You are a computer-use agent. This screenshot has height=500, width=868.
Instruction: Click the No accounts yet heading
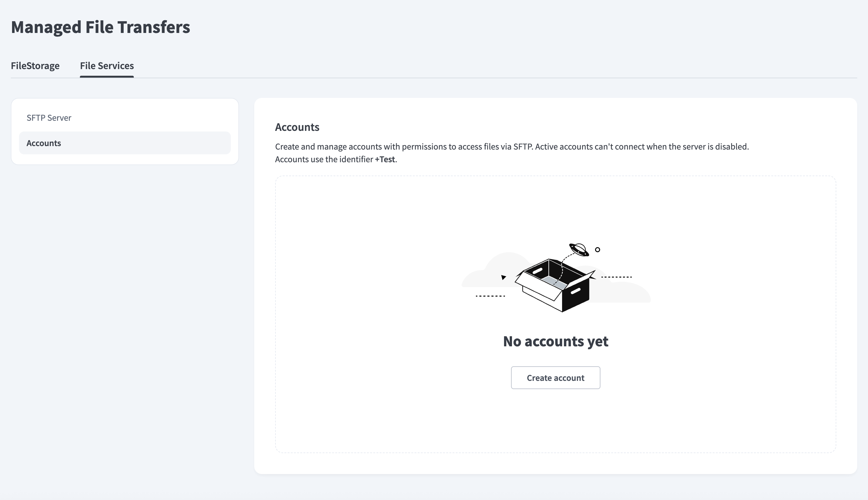coord(555,341)
